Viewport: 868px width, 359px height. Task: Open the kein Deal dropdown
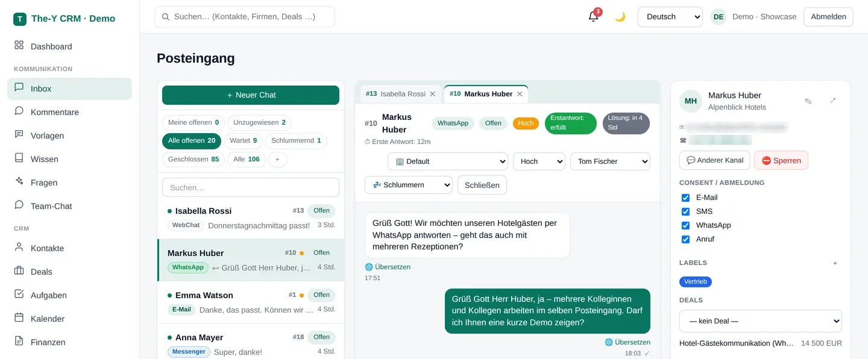(761, 321)
